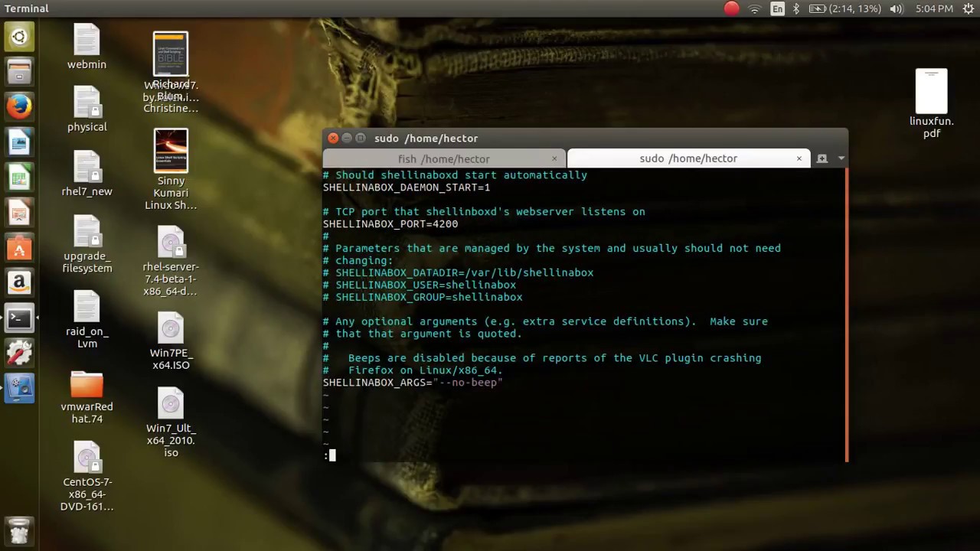This screenshot has width=980, height=551.
Task: Close the fish /home/hector terminal tab
Action: (x=554, y=159)
